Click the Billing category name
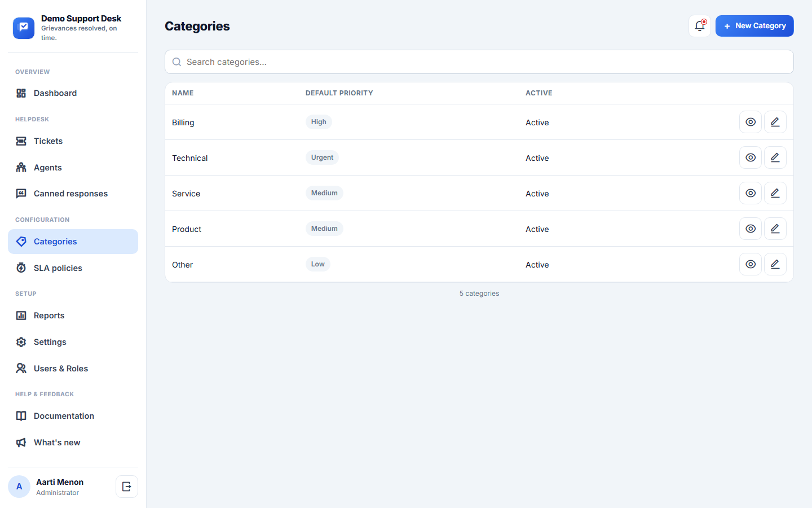The image size is (812, 508). pyautogui.click(x=183, y=122)
